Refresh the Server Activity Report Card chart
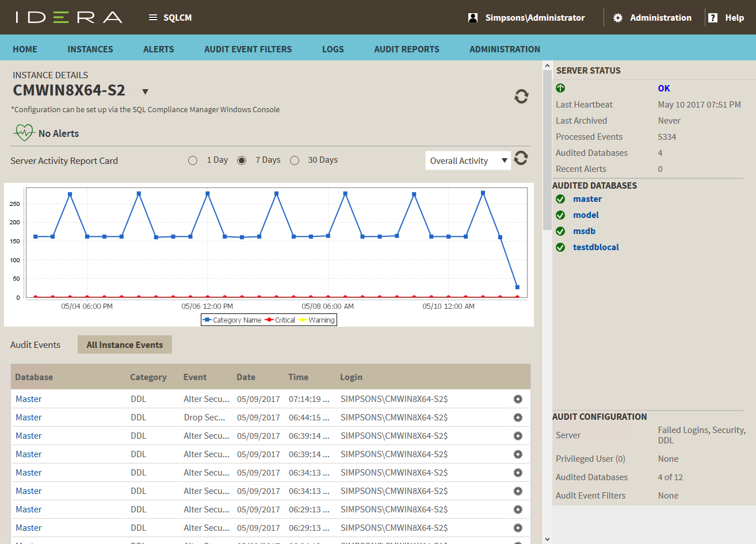 [x=521, y=158]
